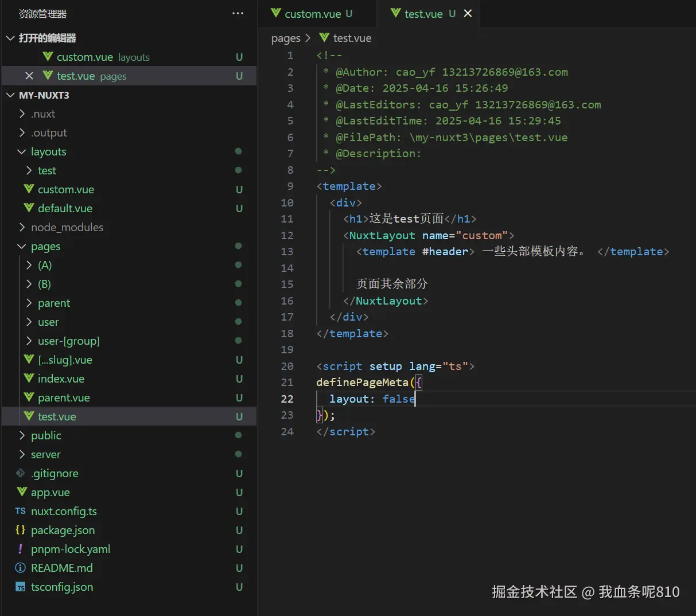Open [...slug].vue file
This screenshot has width=696, height=616.
pos(129,360)
